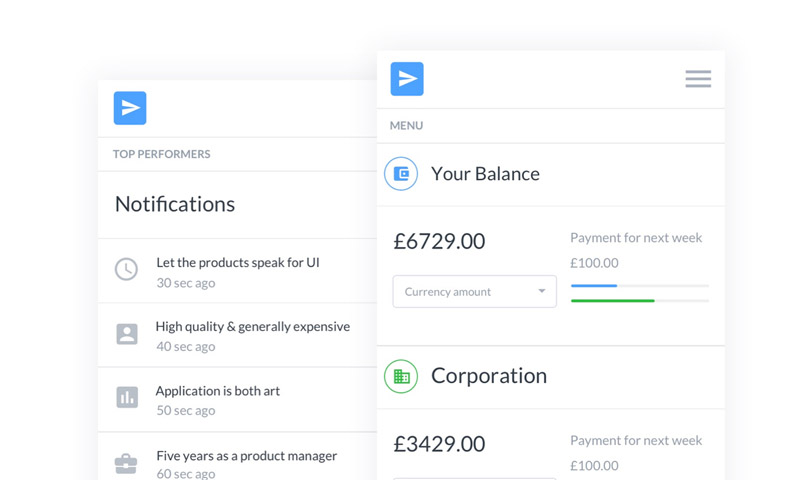Open the hamburger menu icon
Viewport: 800px width, 480px height.
click(x=698, y=79)
